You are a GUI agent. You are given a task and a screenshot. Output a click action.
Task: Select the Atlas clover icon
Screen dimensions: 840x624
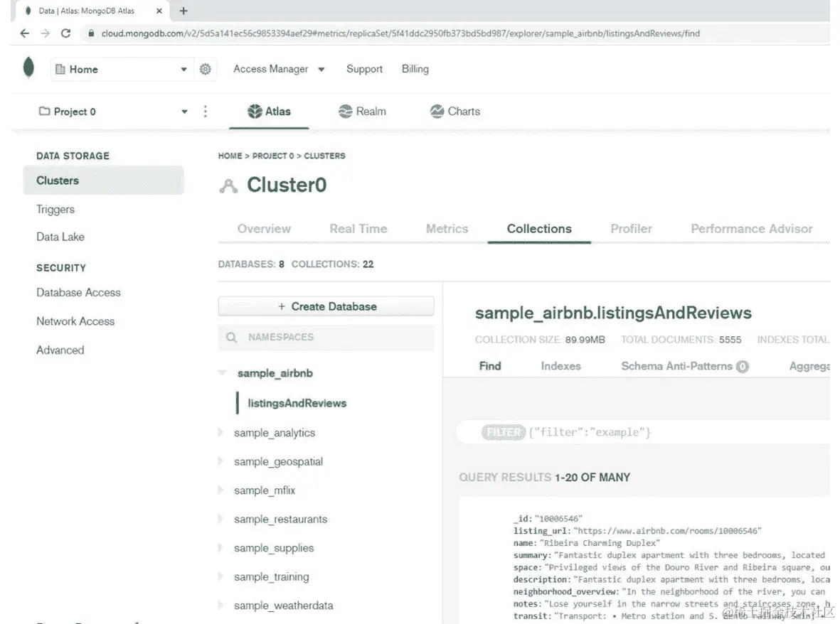tap(255, 111)
